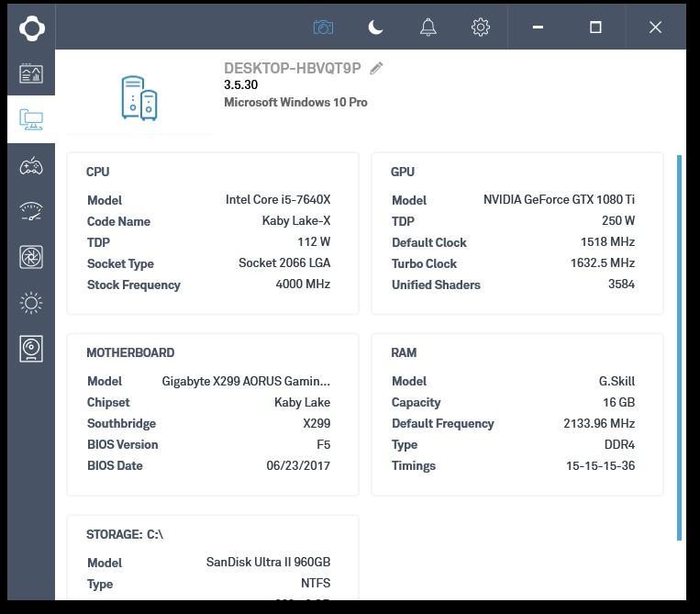Open the dashboard overview sidebar icon
700x614 pixels.
pos(31,73)
